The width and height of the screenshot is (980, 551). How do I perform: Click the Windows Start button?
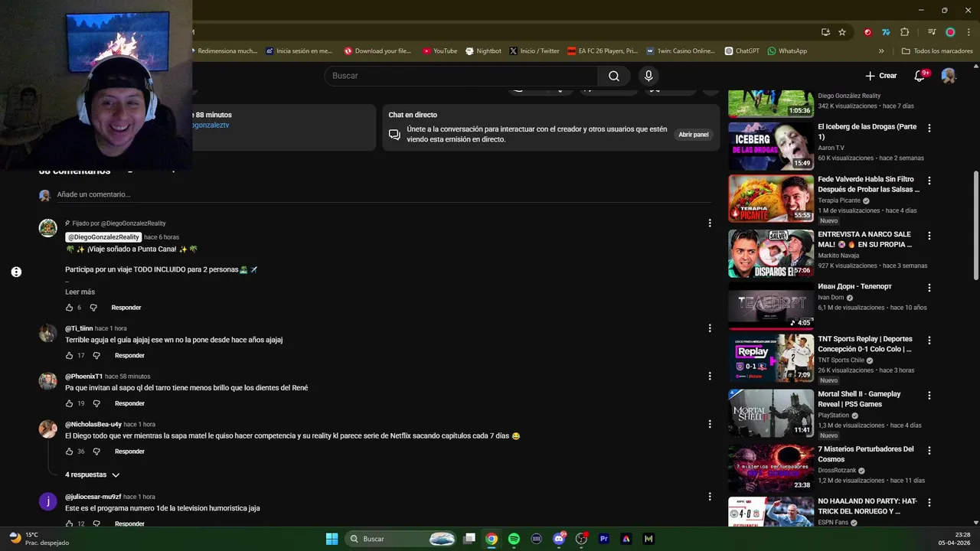coord(332,539)
